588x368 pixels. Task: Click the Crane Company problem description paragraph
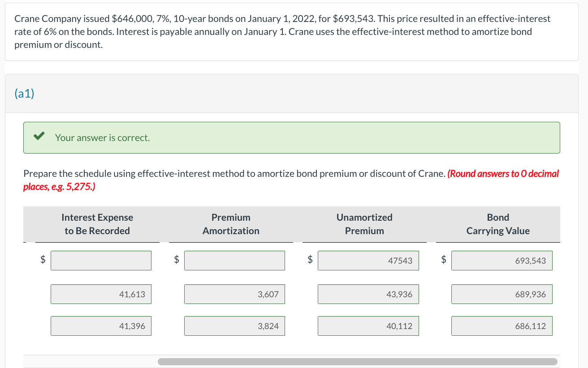point(283,32)
